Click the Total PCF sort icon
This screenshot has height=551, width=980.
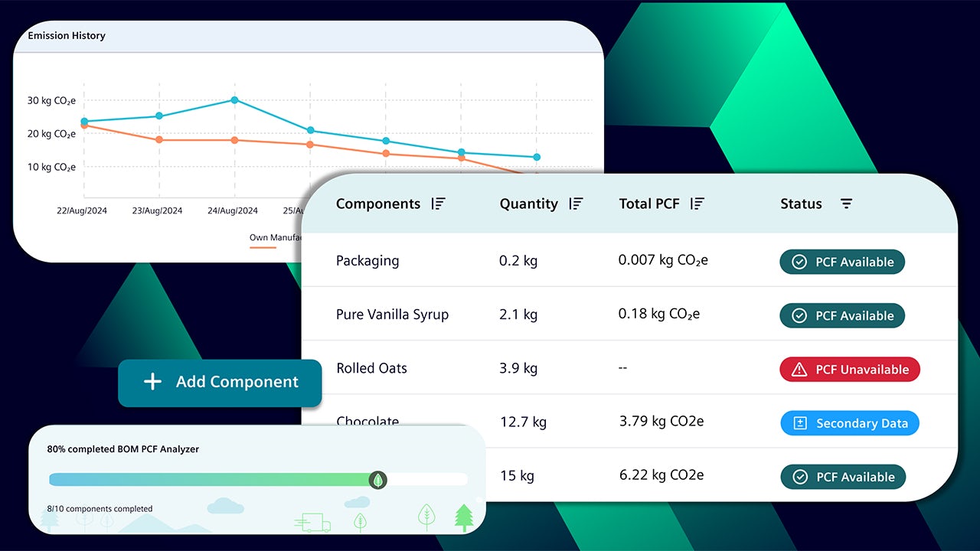point(697,204)
